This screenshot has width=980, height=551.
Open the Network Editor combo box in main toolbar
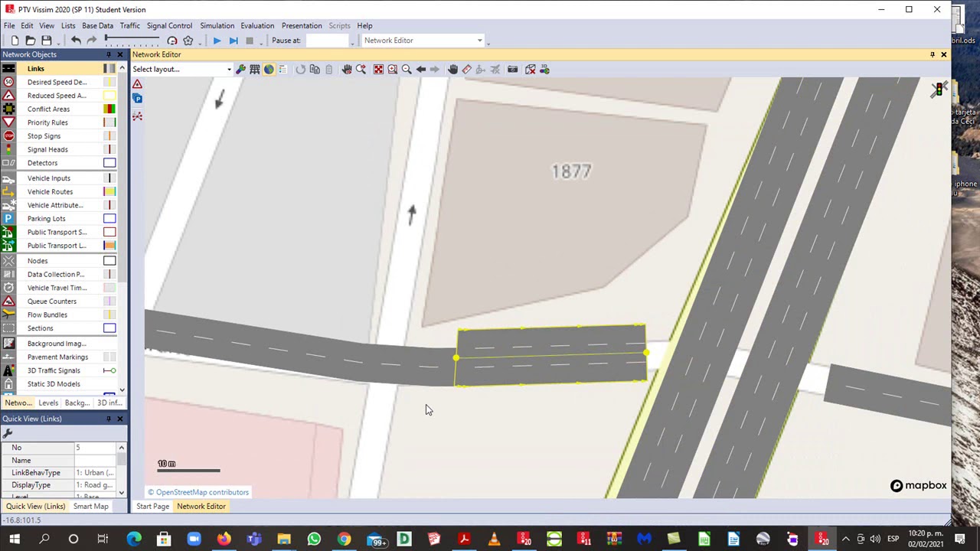tap(423, 41)
